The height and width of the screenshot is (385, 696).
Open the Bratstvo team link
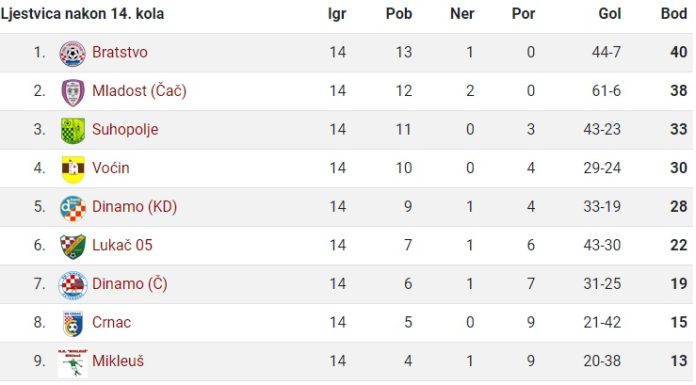click(x=120, y=52)
